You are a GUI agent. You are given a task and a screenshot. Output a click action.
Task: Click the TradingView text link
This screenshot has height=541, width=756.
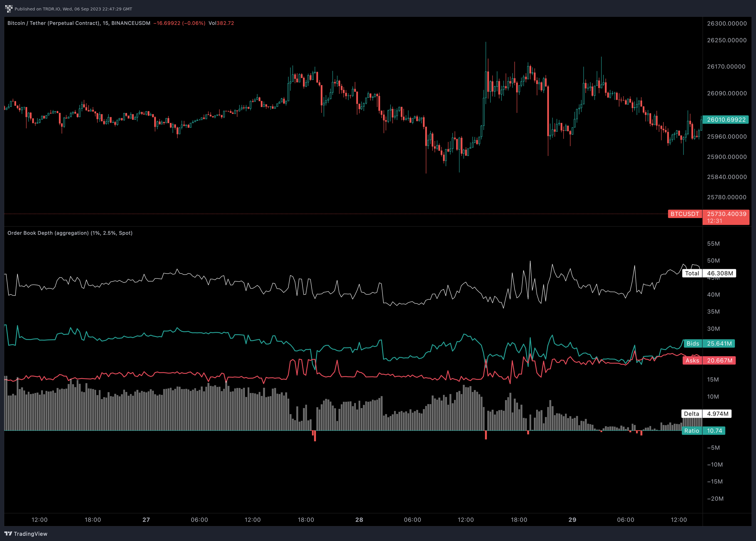point(31,534)
